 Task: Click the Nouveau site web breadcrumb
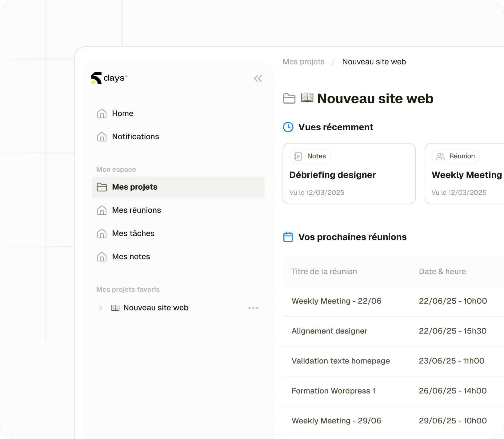[x=374, y=62]
